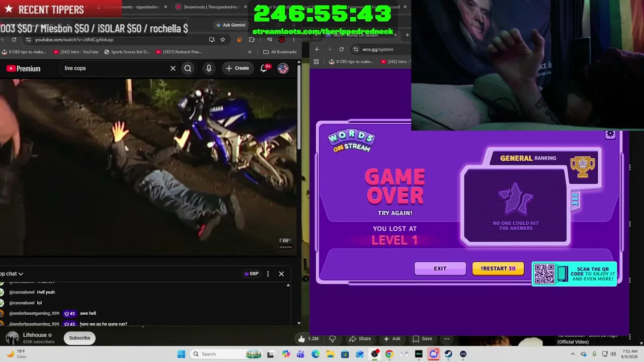Open the All Bookmarks folder
This screenshot has width=644, height=362.
point(280,52)
